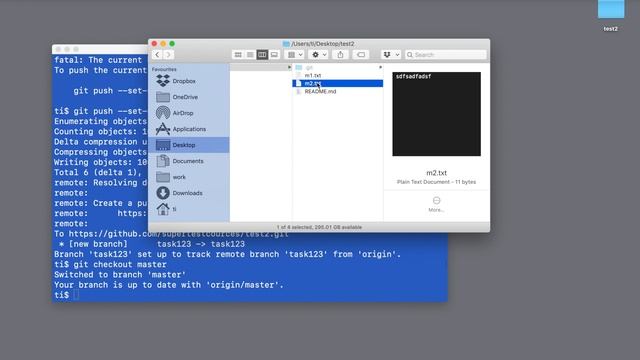Expand the .git folder column arrow
640x360 pixels.
(380, 67)
